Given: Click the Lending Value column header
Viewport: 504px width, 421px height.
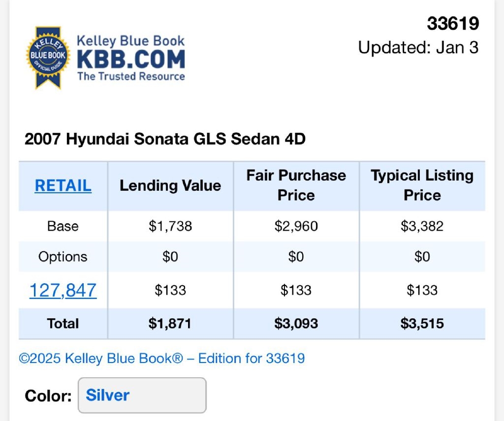Looking at the screenshot, I should (x=170, y=185).
